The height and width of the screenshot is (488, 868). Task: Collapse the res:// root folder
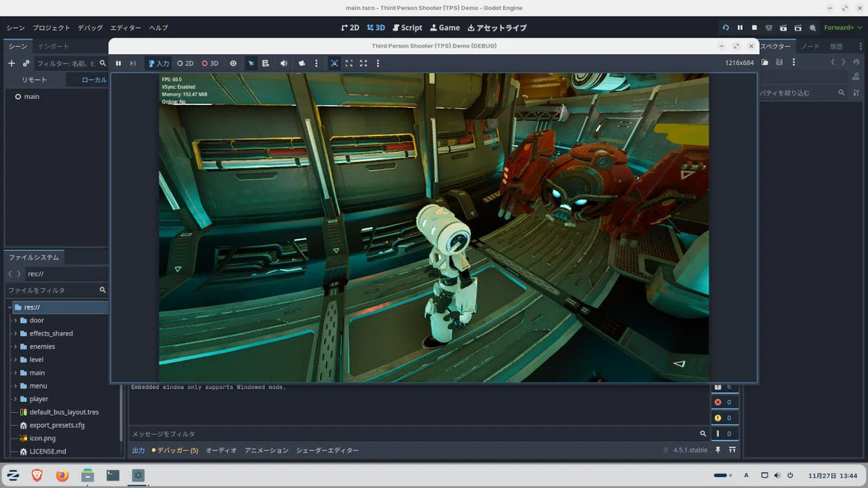tap(9, 307)
